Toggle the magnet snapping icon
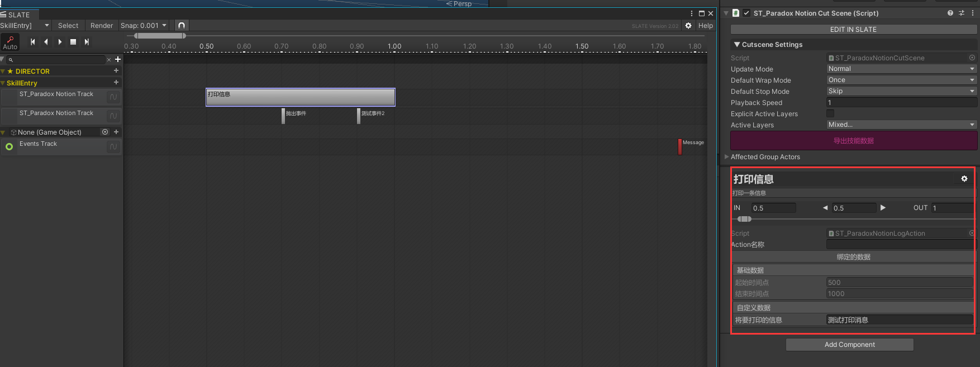 tap(182, 26)
